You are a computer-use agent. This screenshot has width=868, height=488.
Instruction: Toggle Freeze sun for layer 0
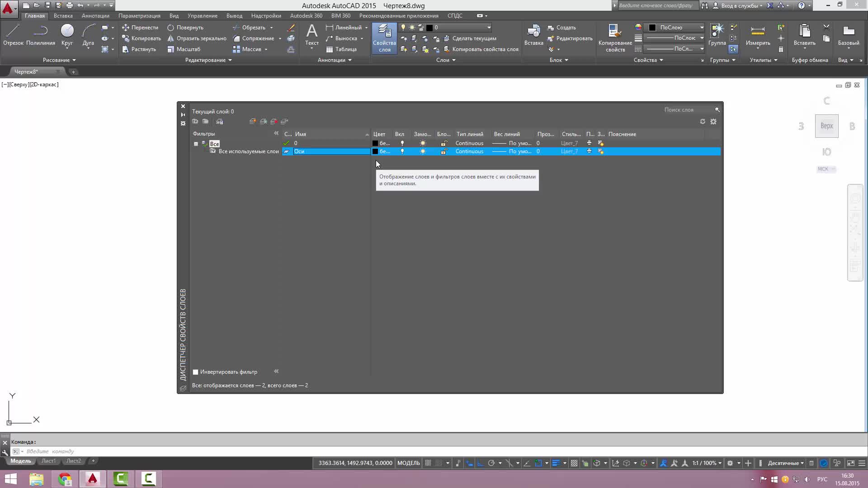423,143
